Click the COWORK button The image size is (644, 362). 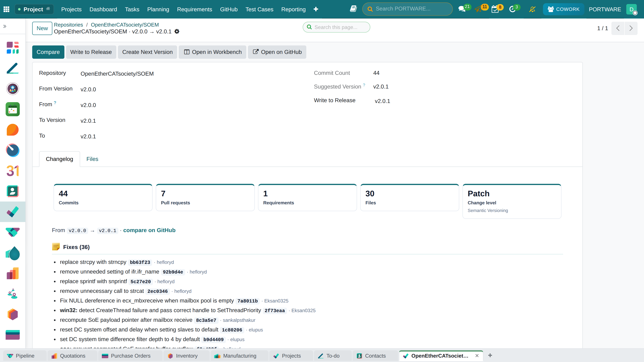click(x=563, y=9)
